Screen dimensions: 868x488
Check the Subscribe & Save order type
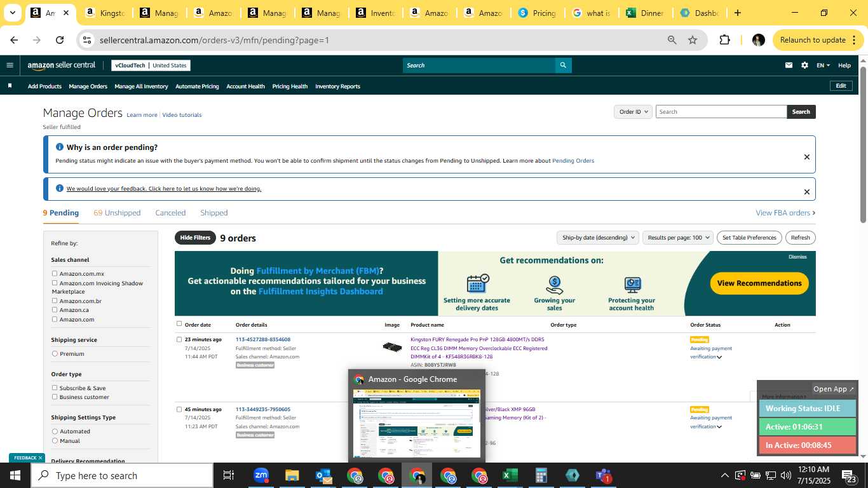tap(55, 388)
